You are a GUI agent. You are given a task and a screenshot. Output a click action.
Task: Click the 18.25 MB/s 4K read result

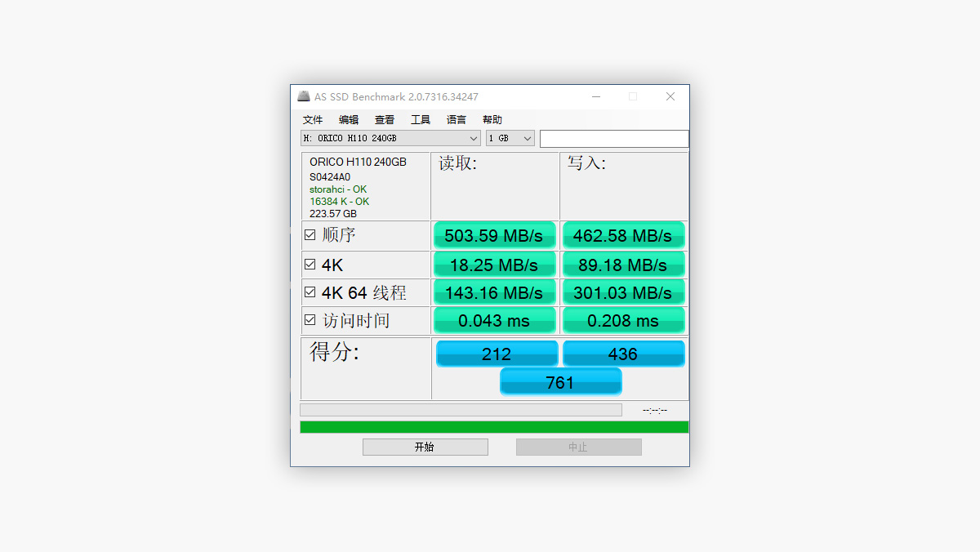[495, 265]
